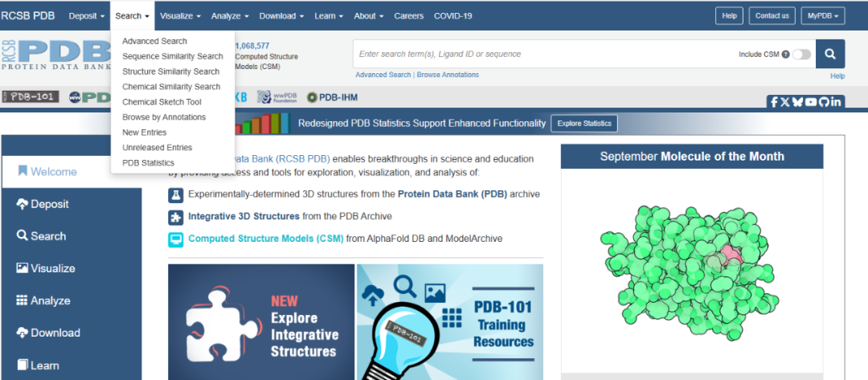Viewport: 868px width, 380px height.
Task: Choose Unreleased Entries in Search menu
Action: coord(157,148)
